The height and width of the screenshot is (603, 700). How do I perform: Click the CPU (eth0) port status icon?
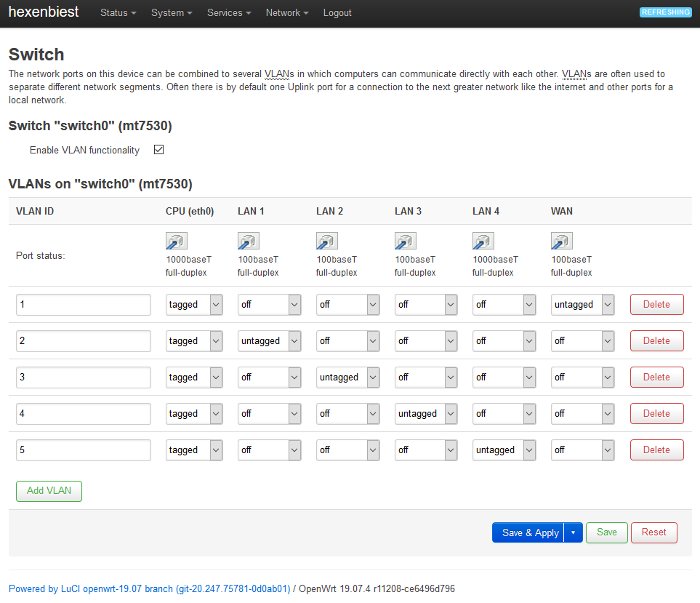tap(177, 241)
